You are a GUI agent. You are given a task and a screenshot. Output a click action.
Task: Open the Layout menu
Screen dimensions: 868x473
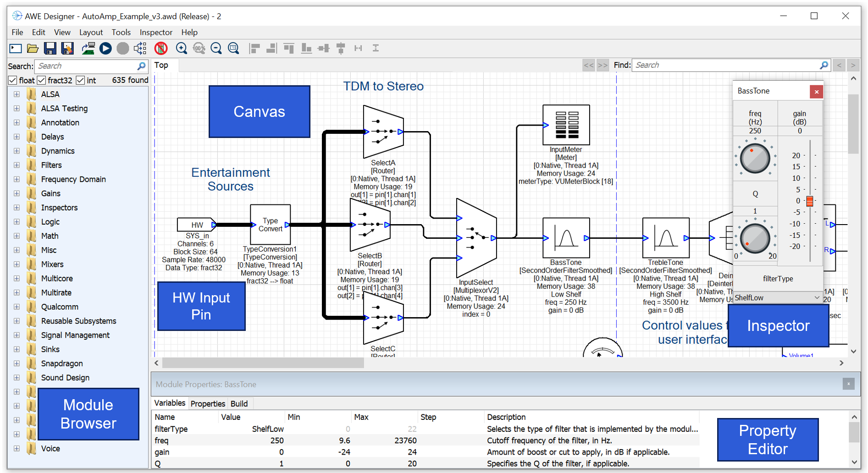91,32
